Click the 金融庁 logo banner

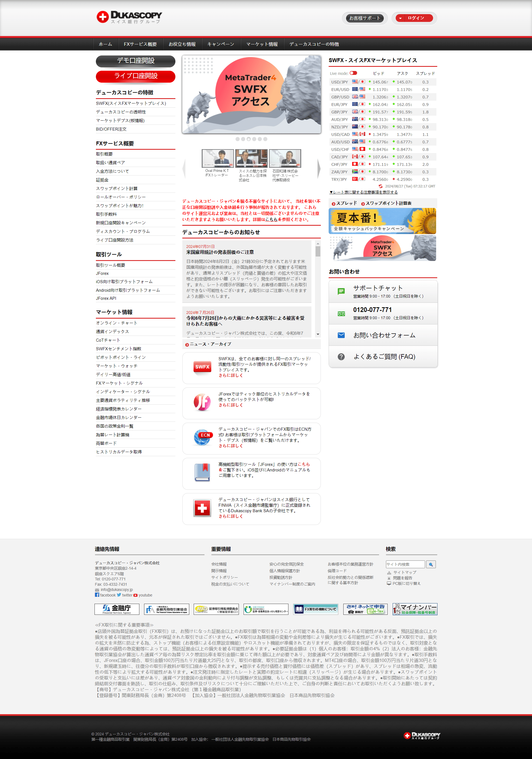point(117,609)
